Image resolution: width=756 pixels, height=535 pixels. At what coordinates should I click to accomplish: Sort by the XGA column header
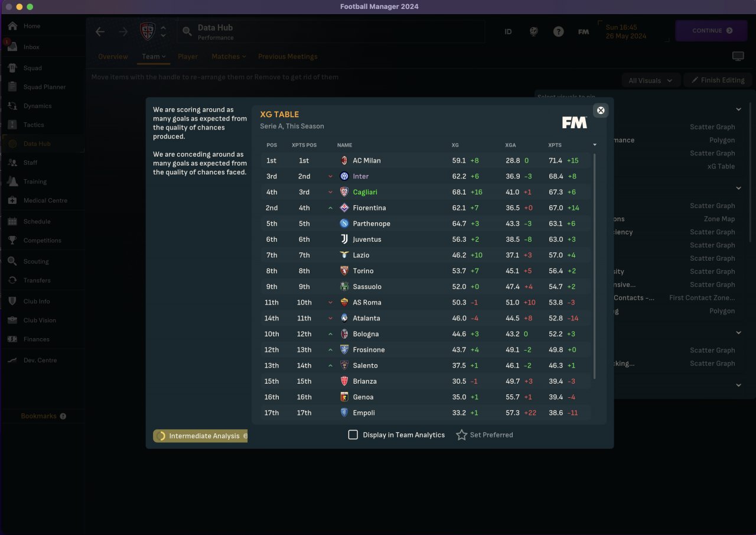click(510, 145)
